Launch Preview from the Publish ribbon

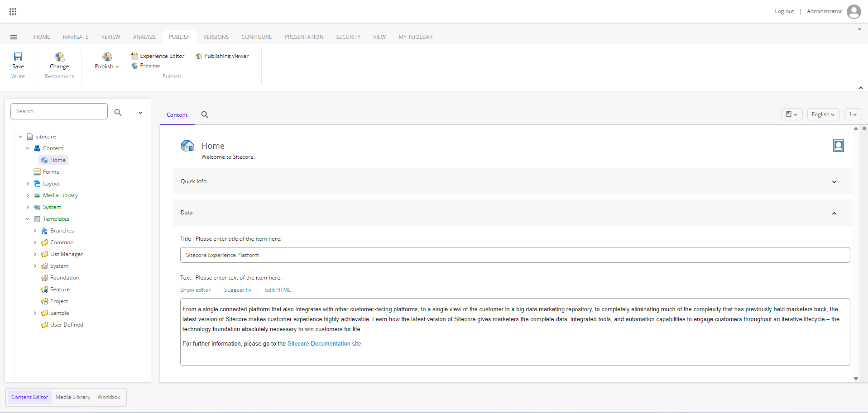pos(145,66)
